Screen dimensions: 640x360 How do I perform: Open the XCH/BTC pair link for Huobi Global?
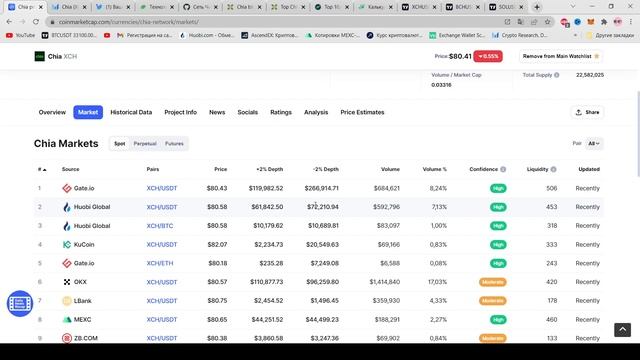point(160,226)
